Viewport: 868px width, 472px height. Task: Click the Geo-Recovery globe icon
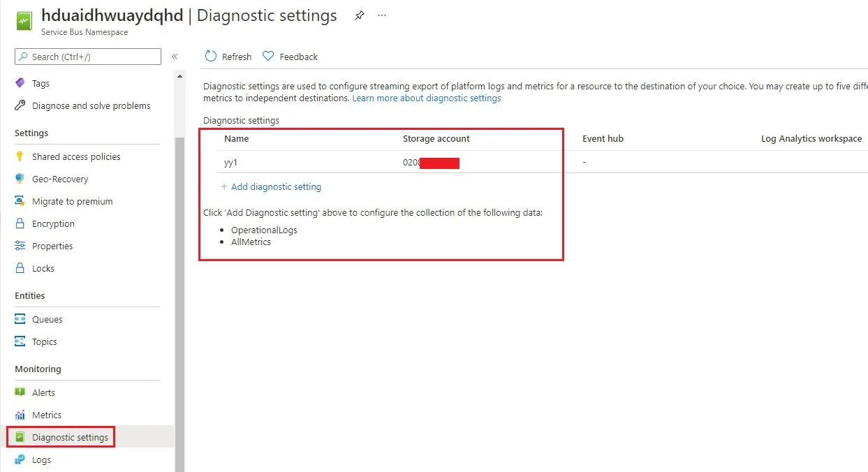[20, 179]
